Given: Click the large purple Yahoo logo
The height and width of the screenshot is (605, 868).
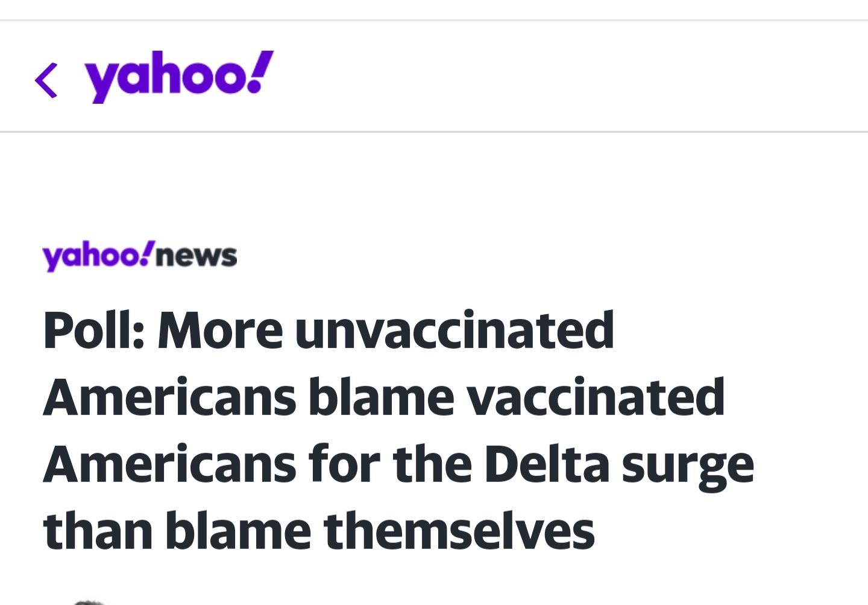Looking at the screenshot, I should tap(178, 77).
